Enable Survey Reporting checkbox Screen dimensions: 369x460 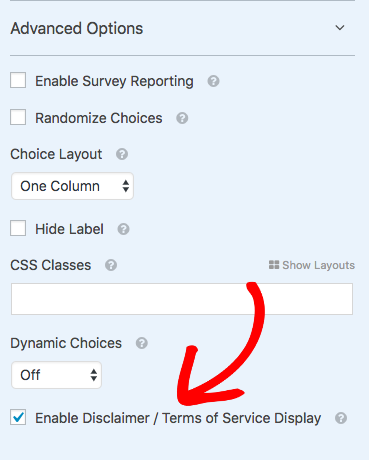coord(18,80)
